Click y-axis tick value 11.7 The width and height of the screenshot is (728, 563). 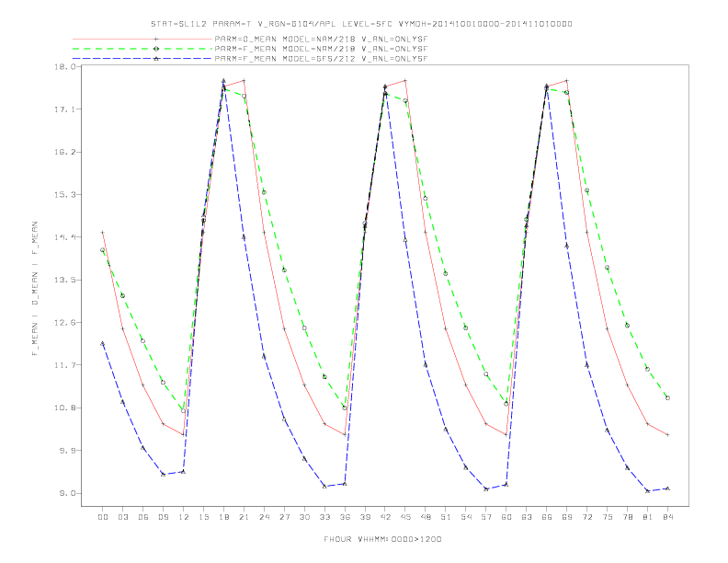64,365
